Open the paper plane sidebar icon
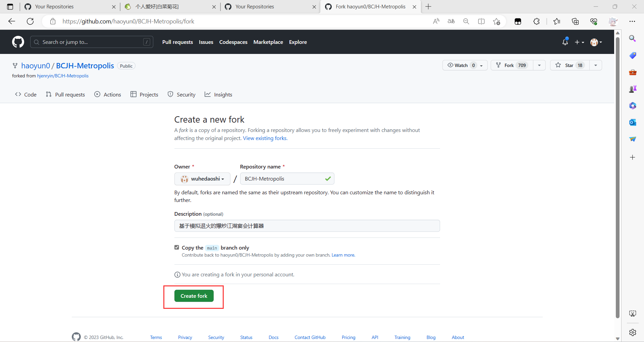Image resolution: width=644 pixels, height=342 pixels. [633, 139]
